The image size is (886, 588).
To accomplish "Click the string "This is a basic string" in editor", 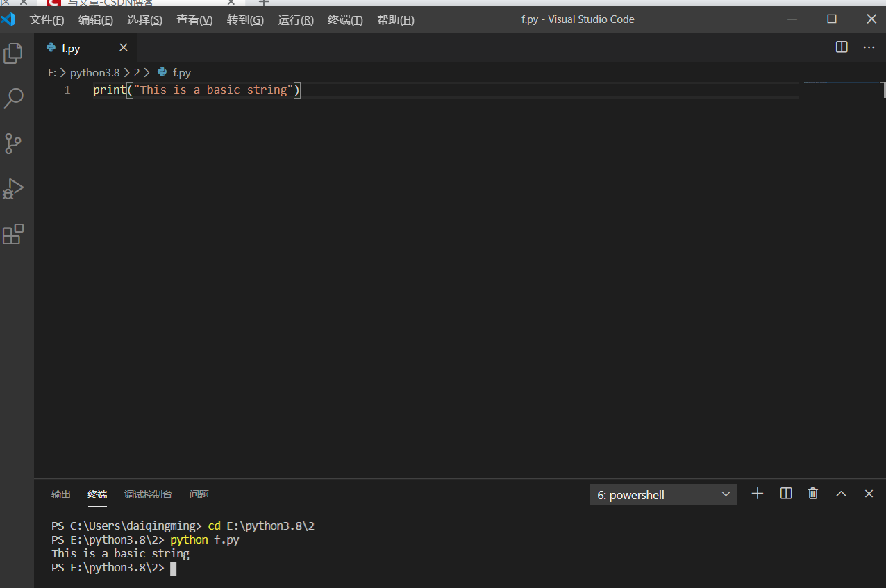I will click(213, 90).
